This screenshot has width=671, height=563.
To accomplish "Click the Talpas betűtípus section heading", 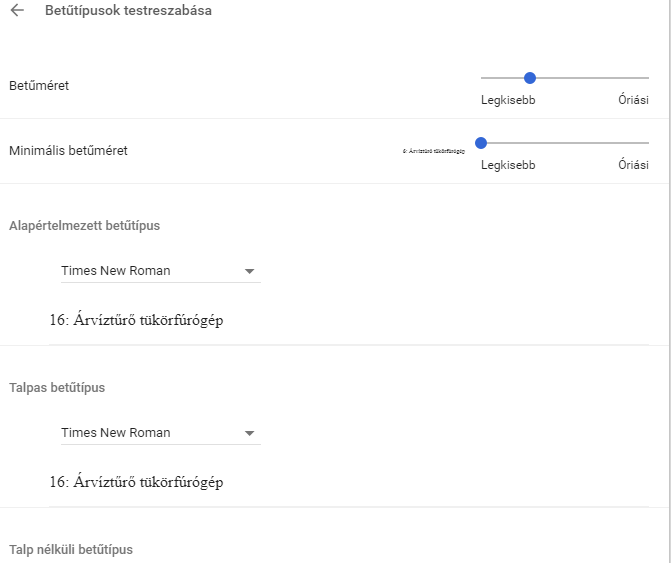I will [x=57, y=387].
